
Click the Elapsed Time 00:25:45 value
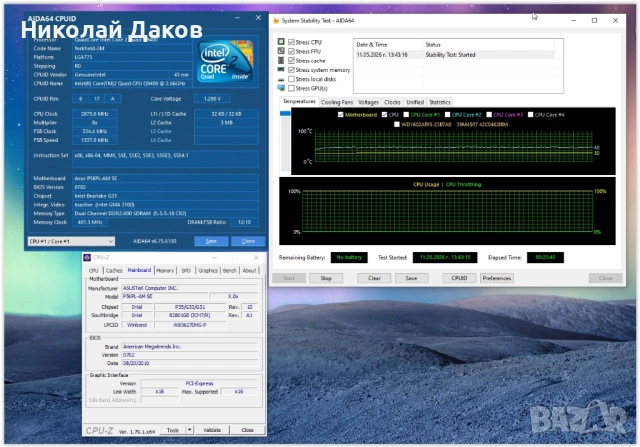pos(545,258)
